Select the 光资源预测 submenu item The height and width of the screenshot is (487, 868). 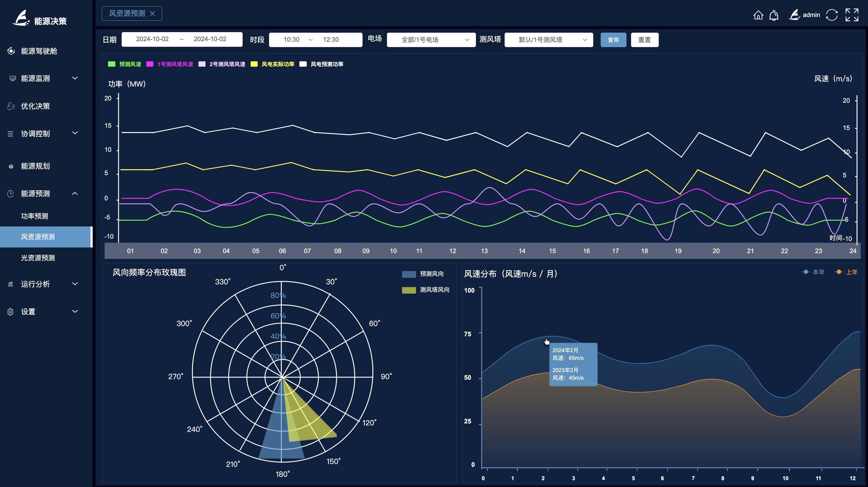(x=38, y=258)
